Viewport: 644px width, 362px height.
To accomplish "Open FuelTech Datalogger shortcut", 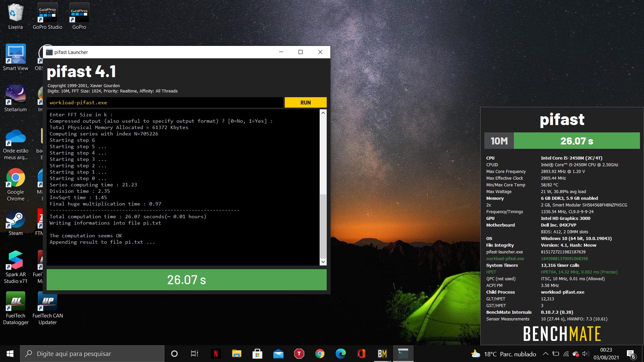I will point(15,308).
